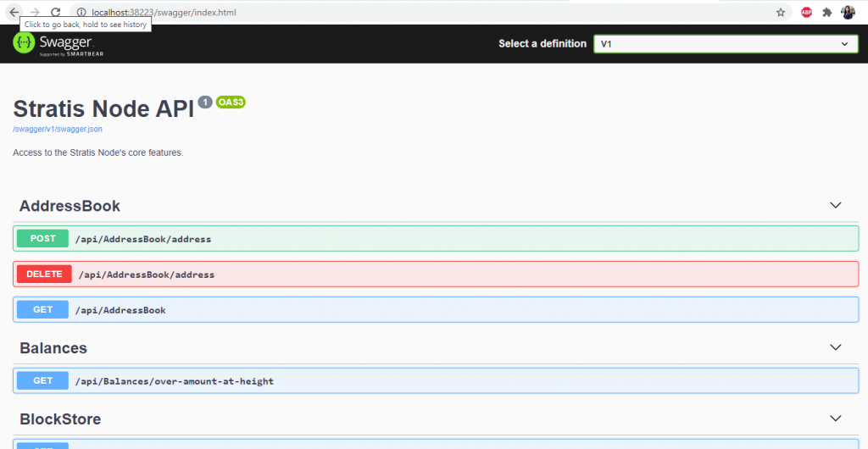Open the ABP adblock extension icon
Image resolution: width=868 pixels, height=449 pixels.
[x=806, y=12]
